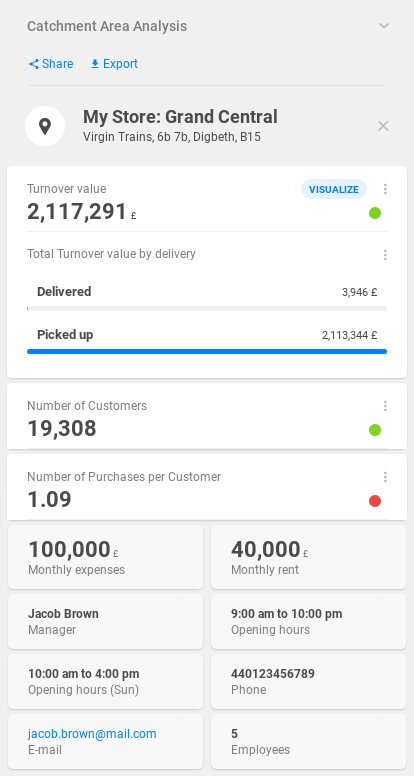The image size is (414, 776).
Task: Click the location pin icon for Grand Central
Action: [x=45, y=126]
